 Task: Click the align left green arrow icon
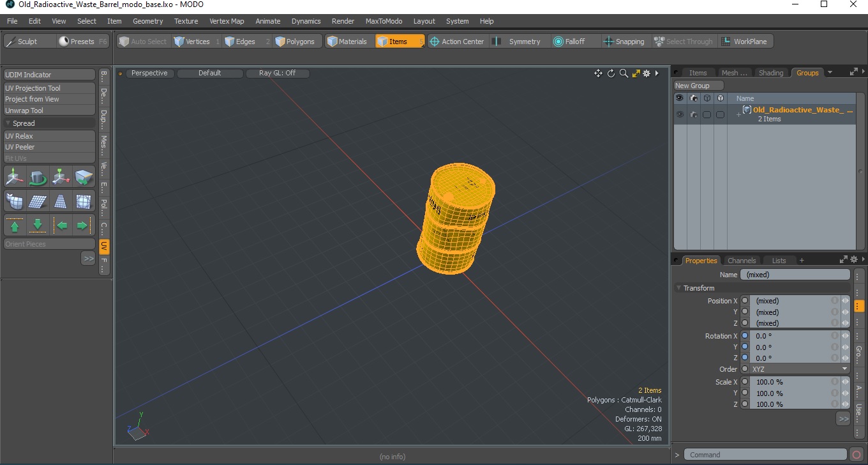pyautogui.click(x=61, y=225)
